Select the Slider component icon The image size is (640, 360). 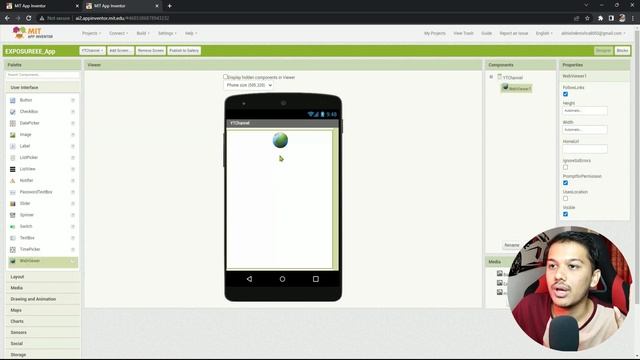(13, 203)
